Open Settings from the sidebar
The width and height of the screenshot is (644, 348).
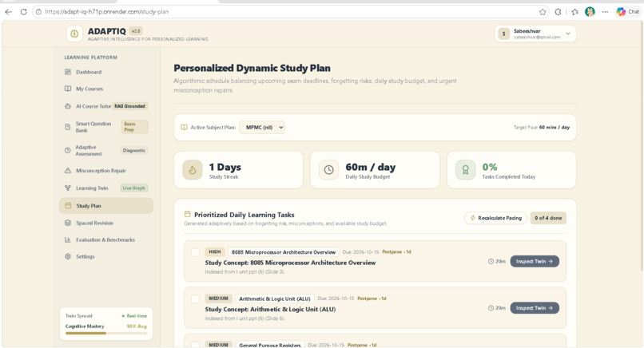(106, 256)
